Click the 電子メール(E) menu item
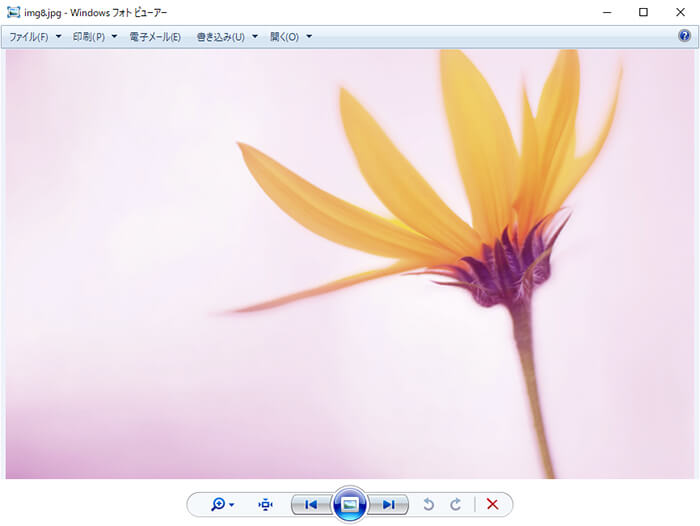The image size is (700, 526). (155, 37)
